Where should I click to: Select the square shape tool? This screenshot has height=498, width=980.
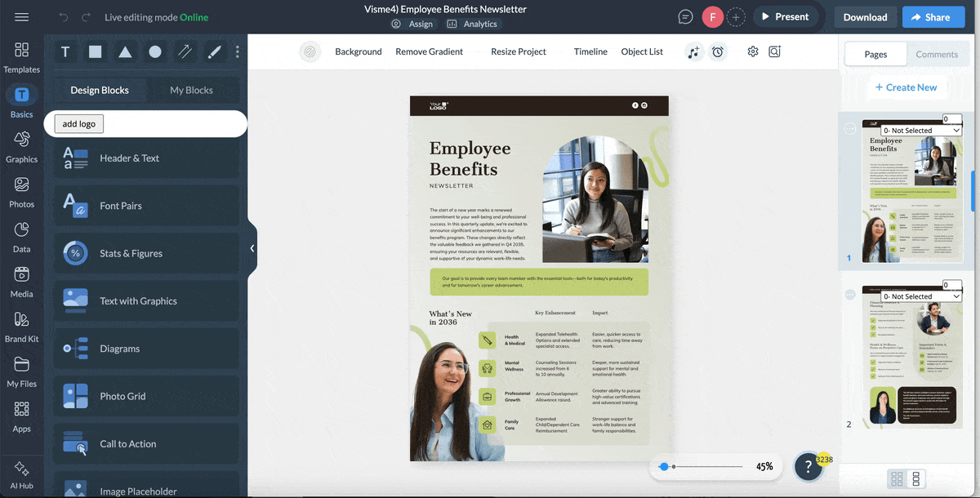pos(95,51)
